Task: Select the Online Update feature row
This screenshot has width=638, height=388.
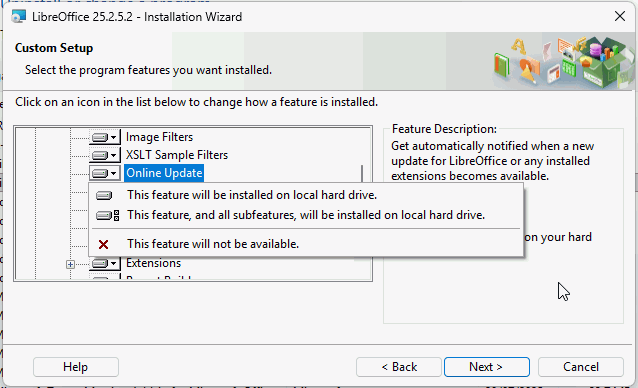Action: [164, 173]
